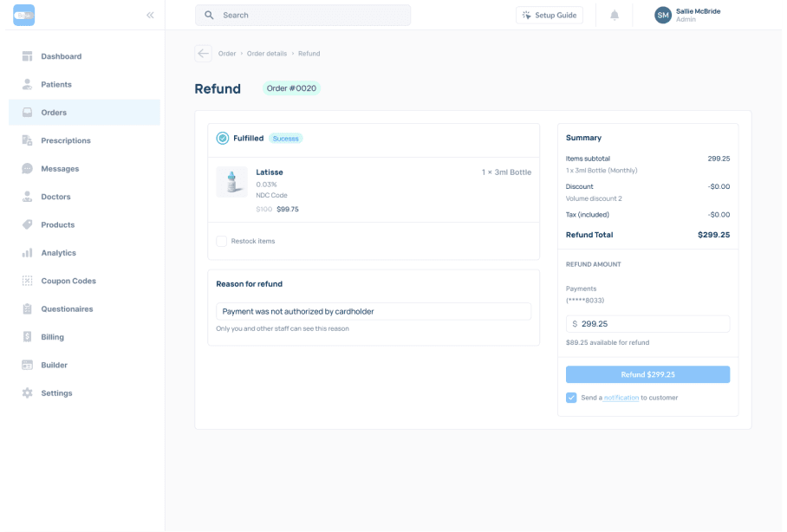Click the SM user avatar
Viewport: 787px width, 532px height.
tap(663, 16)
